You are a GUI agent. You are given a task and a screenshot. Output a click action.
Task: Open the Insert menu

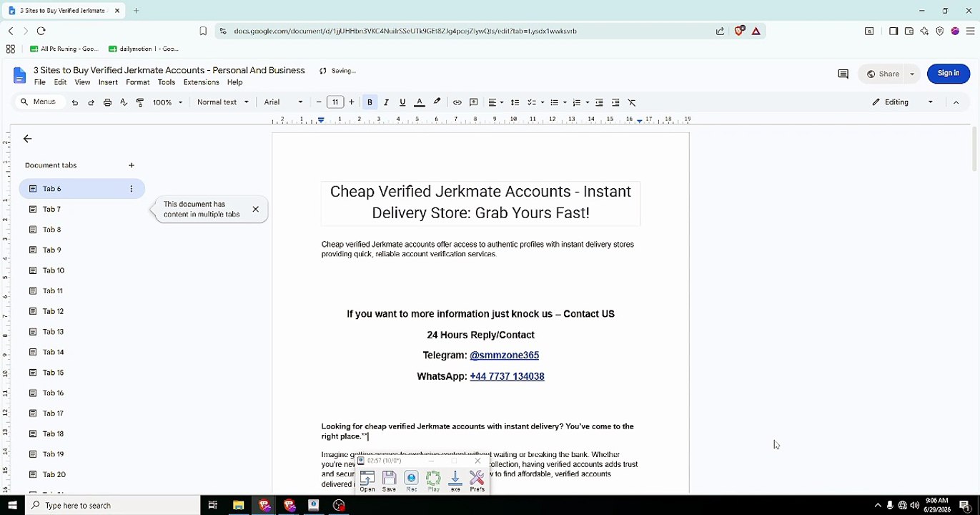pyautogui.click(x=108, y=82)
